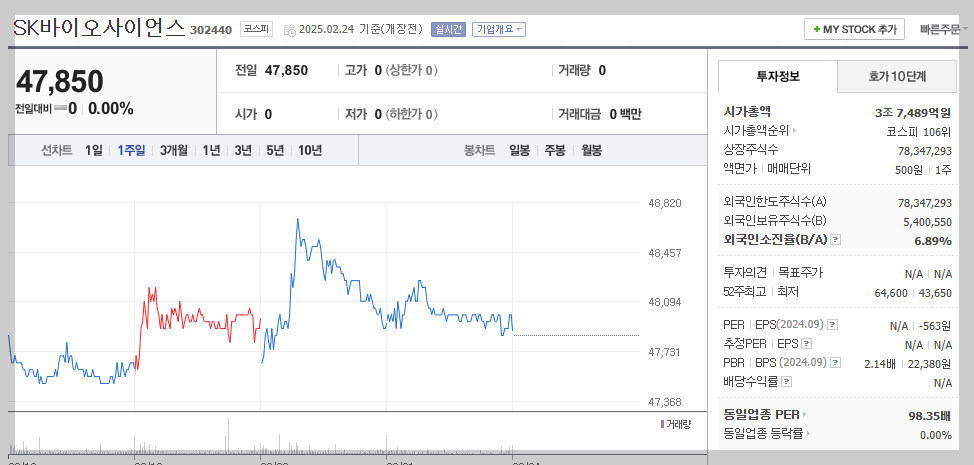
Task: Click the 액면가 value 500원
Action: (908, 169)
